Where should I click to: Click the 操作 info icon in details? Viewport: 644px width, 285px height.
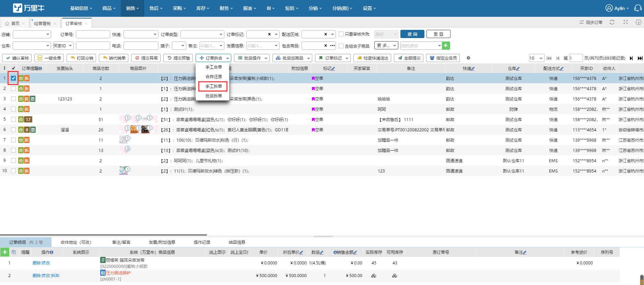51,252
